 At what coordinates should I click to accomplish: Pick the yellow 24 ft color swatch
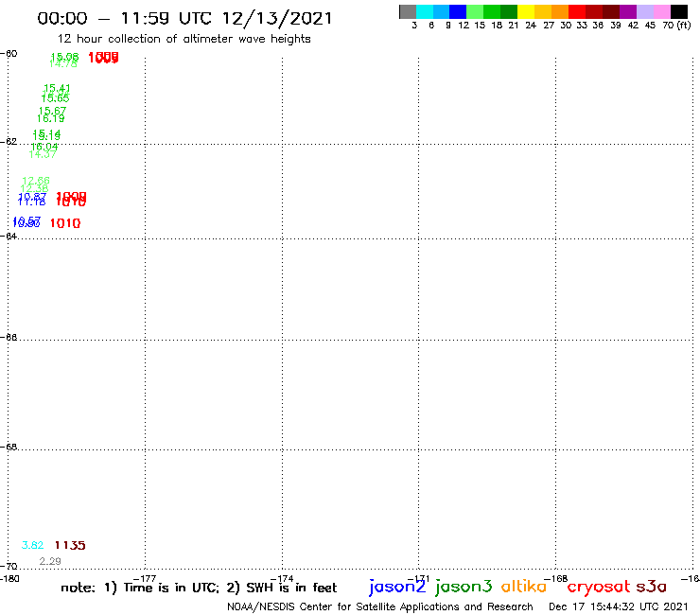526,11
